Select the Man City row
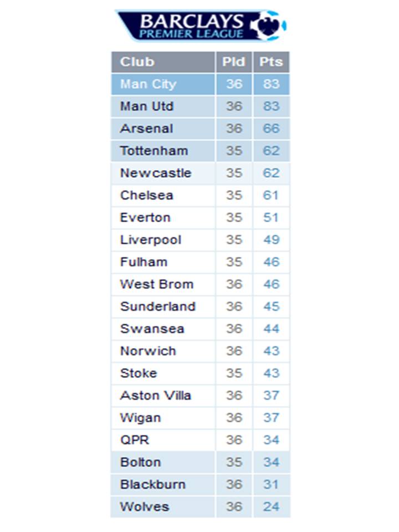 (x=148, y=84)
